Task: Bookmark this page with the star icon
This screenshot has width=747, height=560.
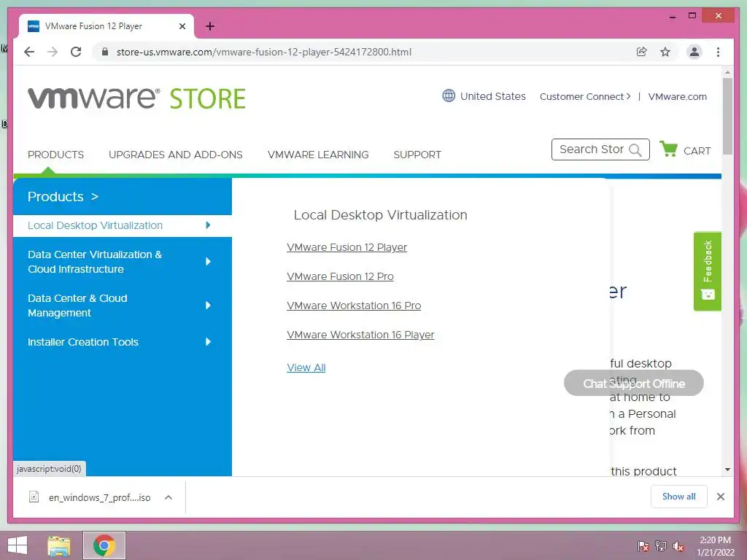Action: pos(665,52)
